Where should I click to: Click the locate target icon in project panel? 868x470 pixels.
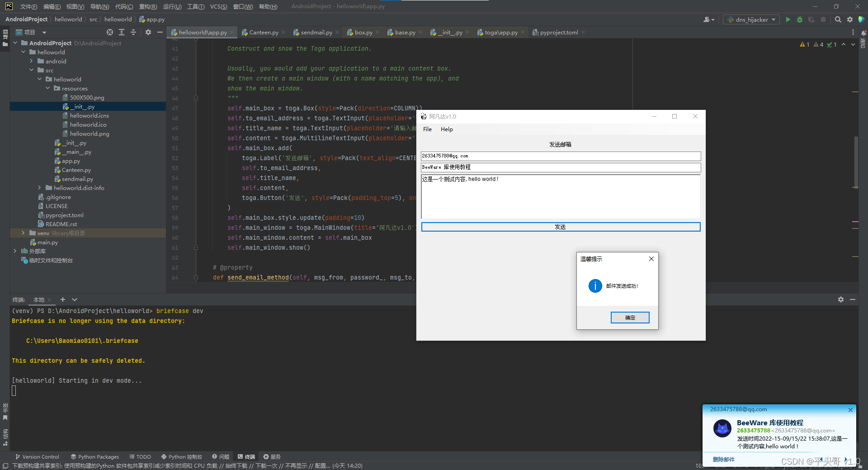(110, 32)
